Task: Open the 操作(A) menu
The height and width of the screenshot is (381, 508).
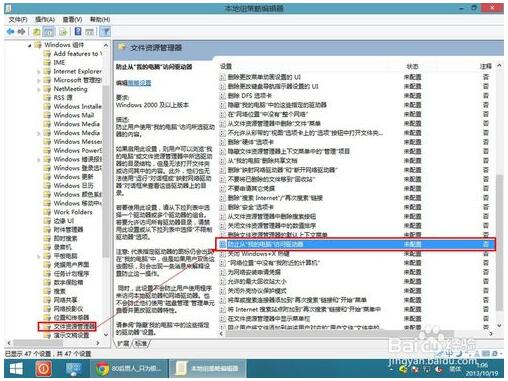Action: point(45,20)
